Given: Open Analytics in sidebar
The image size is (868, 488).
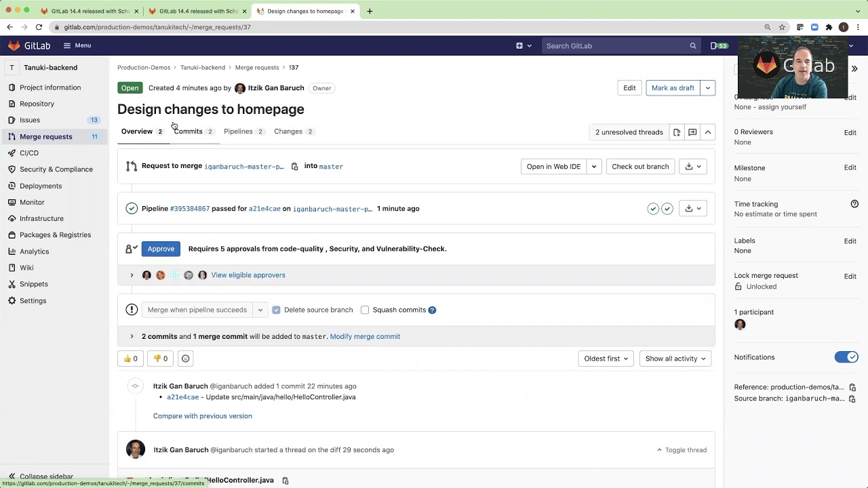Looking at the screenshot, I should [x=34, y=251].
